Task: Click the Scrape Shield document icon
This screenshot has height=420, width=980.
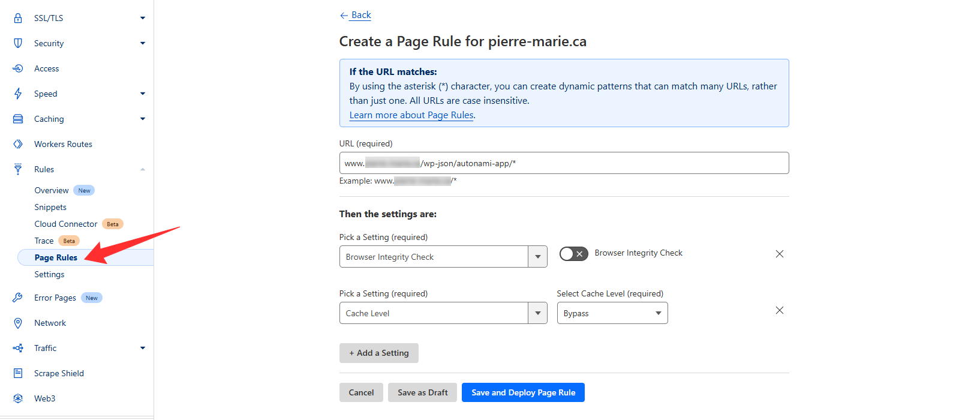Action: click(x=18, y=373)
